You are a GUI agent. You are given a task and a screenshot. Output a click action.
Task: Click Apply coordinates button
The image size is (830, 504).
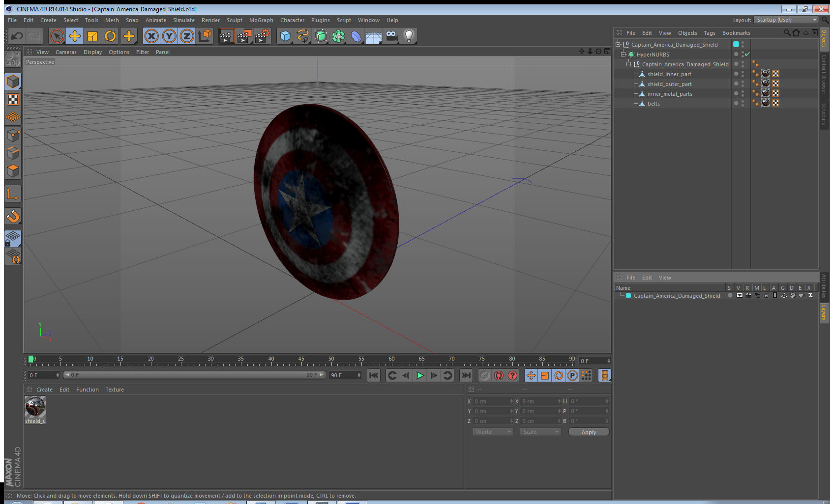(x=589, y=432)
